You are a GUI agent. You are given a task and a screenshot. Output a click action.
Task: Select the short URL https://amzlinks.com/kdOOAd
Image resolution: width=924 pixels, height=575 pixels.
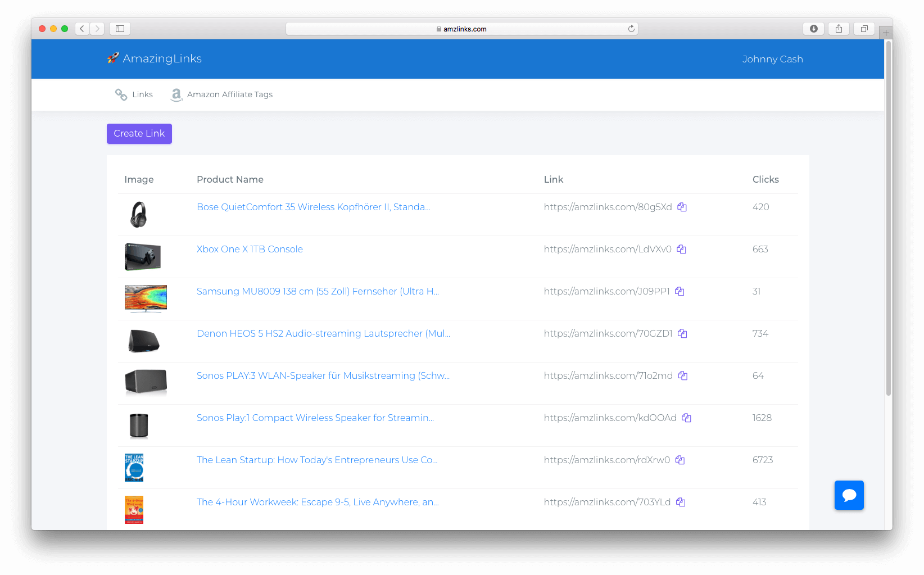click(x=610, y=418)
